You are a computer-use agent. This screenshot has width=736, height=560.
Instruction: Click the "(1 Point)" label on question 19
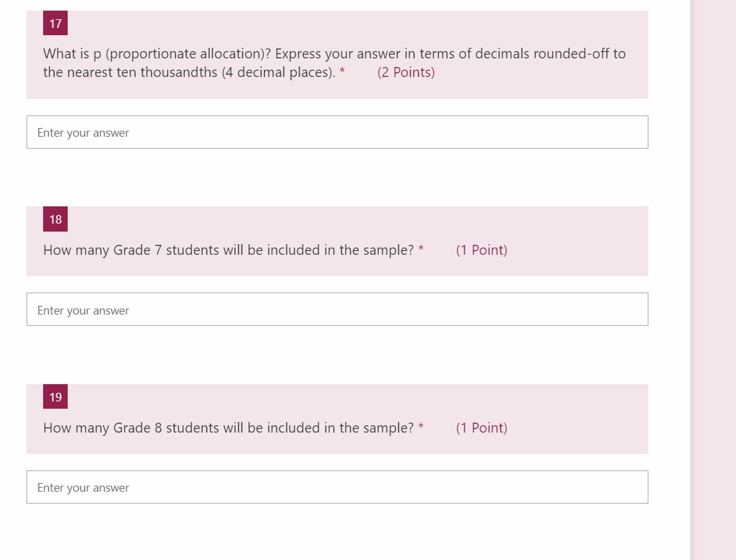[x=482, y=427]
